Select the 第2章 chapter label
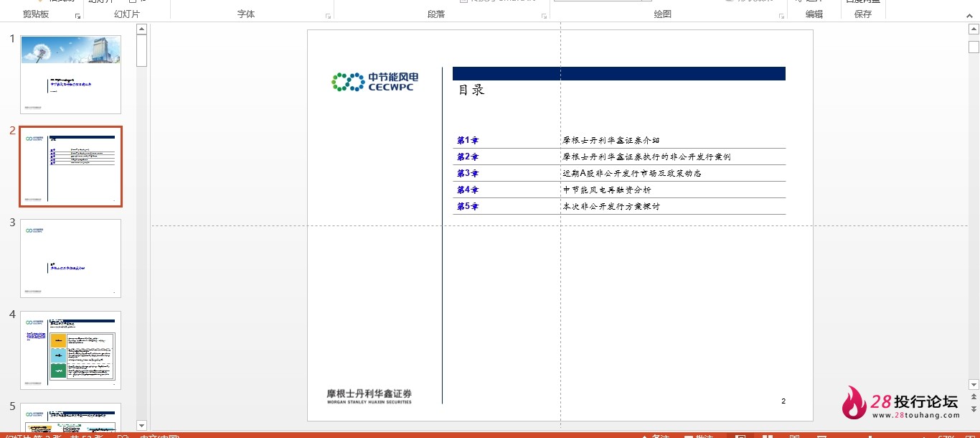980x438 pixels. click(x=468, y=157)
